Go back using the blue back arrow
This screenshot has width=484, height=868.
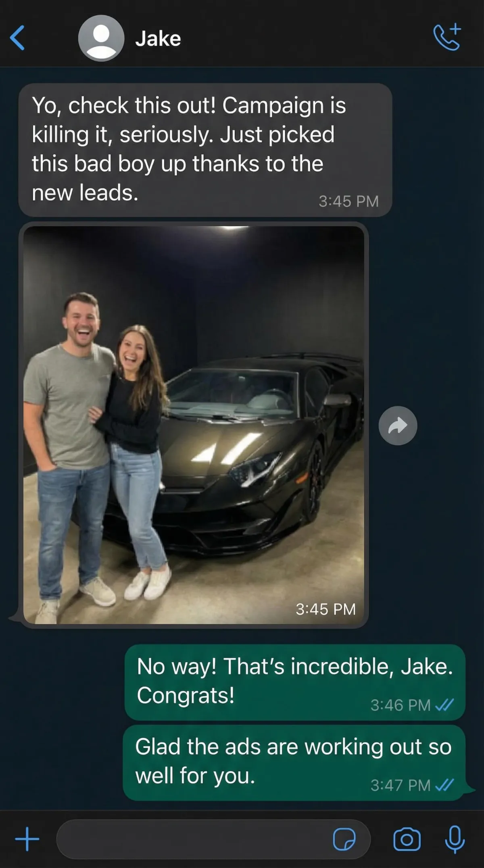coord(17,38)
